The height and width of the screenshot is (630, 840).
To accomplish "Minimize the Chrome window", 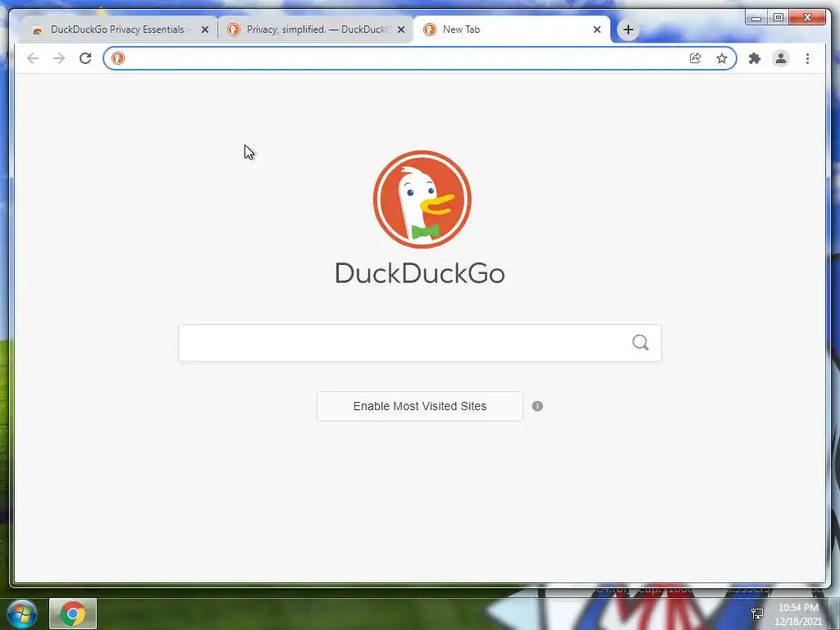I will pos(756,18).
